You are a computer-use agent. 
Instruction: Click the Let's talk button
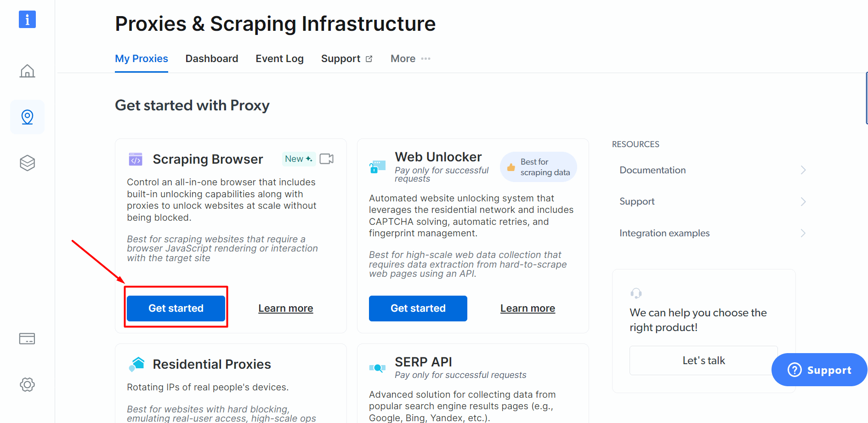tap(703, 360)
